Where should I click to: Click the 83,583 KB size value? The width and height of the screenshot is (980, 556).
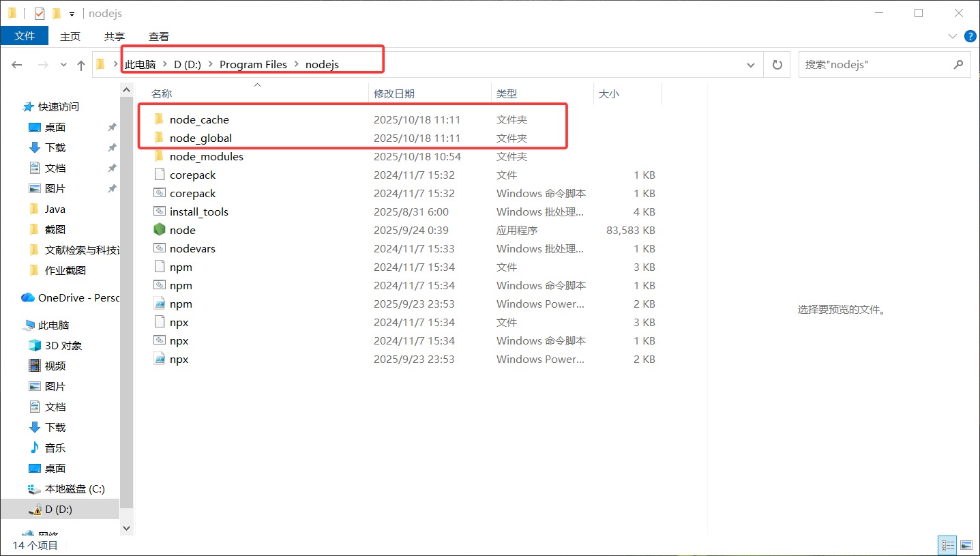pyautogui.click(x=630, y=230)
